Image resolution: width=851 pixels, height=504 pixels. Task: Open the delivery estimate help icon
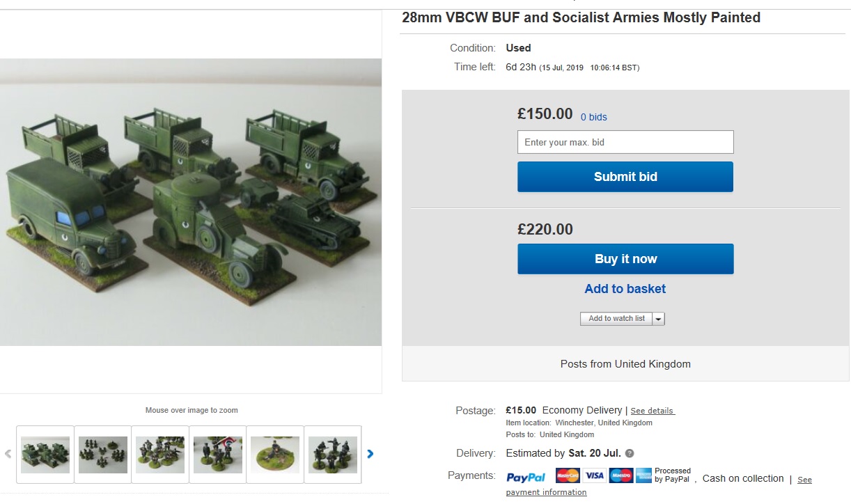pyautogui.click(x=629, y=453)
